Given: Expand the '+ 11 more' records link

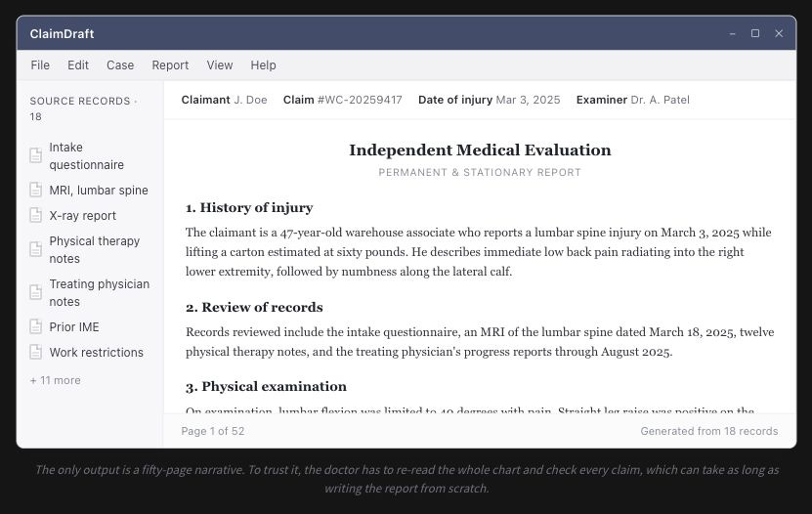Looking at the screenshot, I should coord(56,380).
